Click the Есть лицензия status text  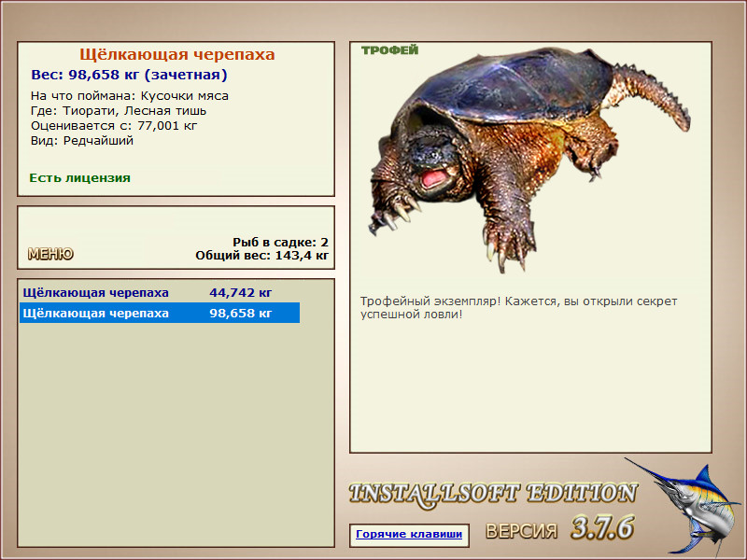[x=79, y=178]
